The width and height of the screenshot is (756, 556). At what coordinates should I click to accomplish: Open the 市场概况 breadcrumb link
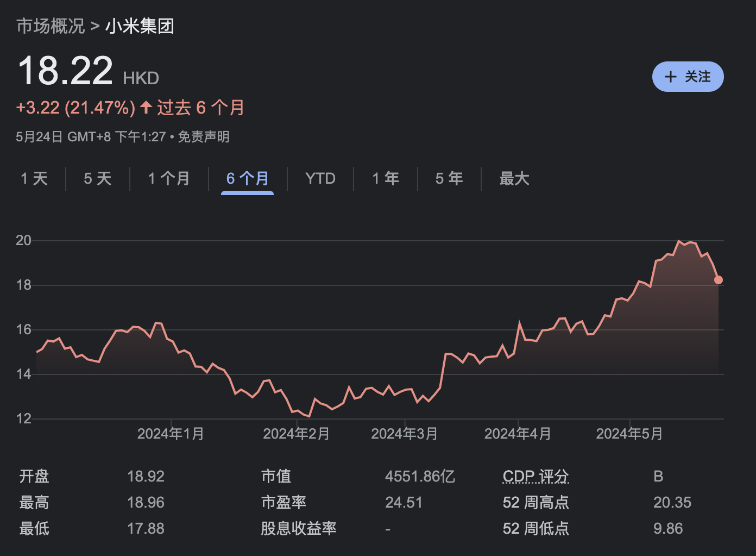[51, 26]
